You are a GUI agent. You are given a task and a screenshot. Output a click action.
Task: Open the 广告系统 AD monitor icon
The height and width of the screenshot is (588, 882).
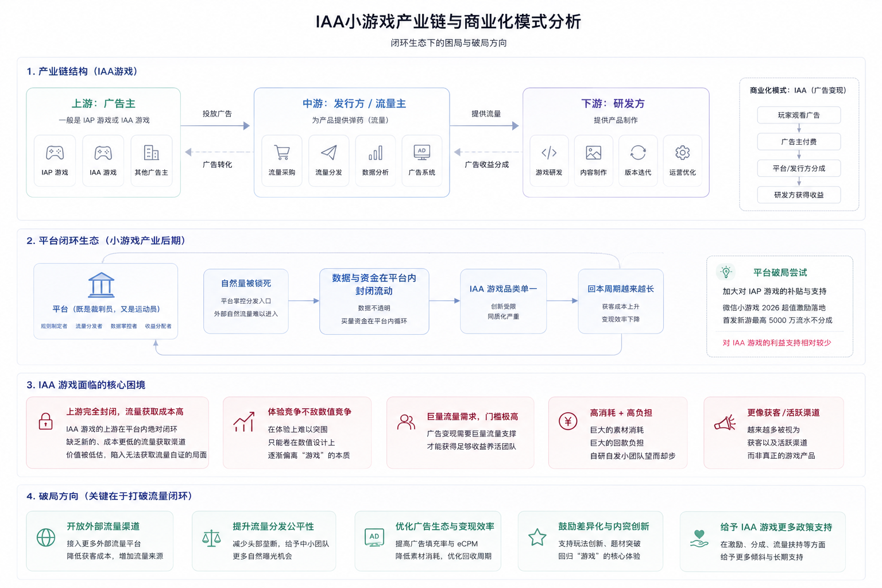click(x=421, y=152)
